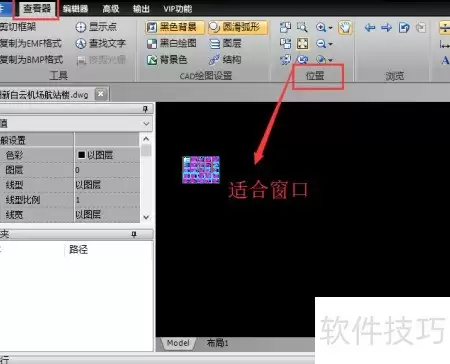Click the zoom window magnifier icon
Image resolution: width=450 pixels, height=364 pixels.
[x=302, y=27]
